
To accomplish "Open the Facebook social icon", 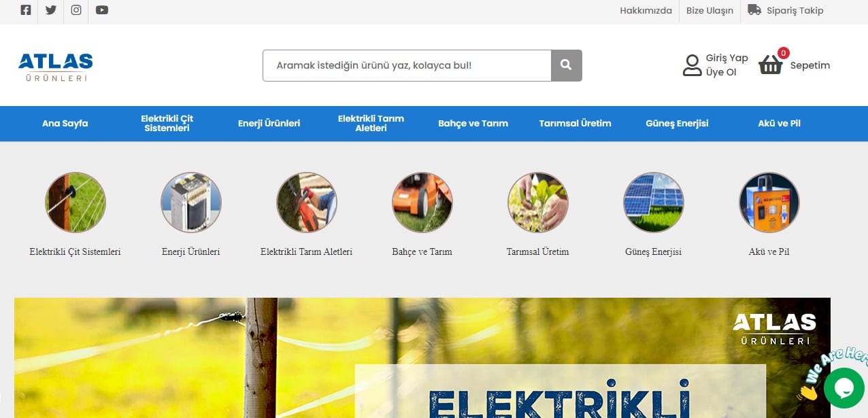I will (x=26, y=10).
